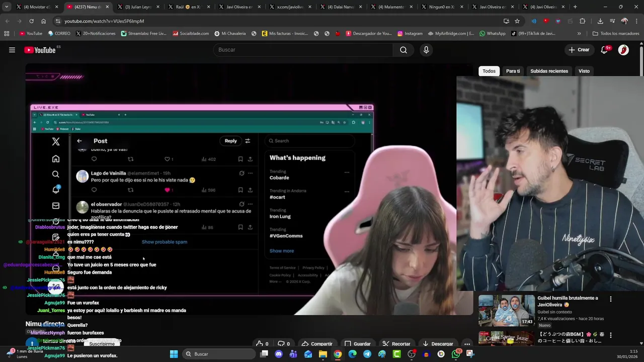Open the Socialblade.com bookmark
Image resolution: width=644 pixels, height=362 pixels.
pos(191,34)
